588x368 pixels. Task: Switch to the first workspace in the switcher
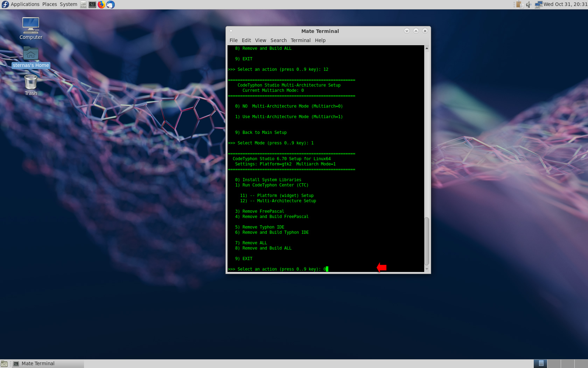click(540, 364)
